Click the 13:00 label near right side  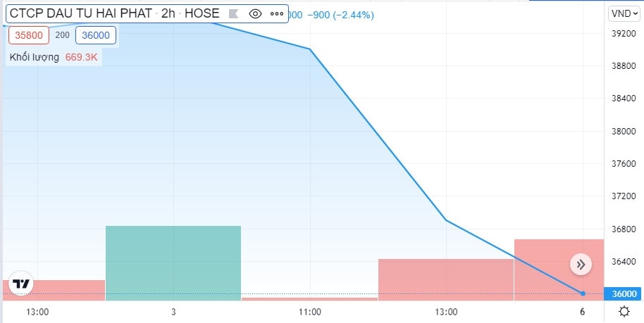click(447, 312)
